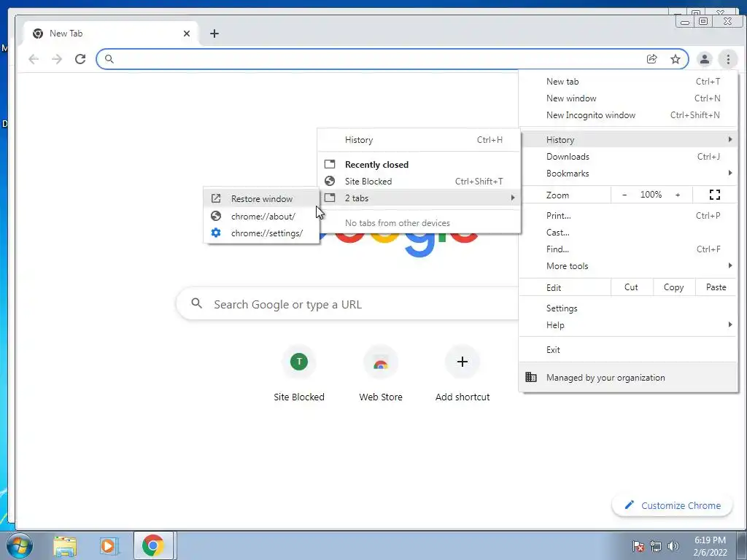Open full History with Ctrl+H entry
Screen dimensions: 747x560
(419, 140)
